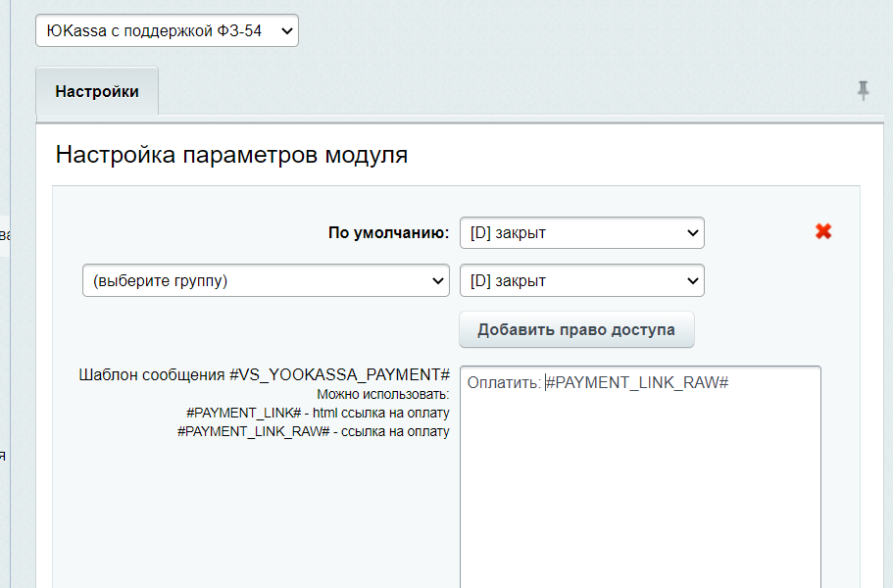893x588 pixels.
Task: Open the По умолчанию permission dropdown
Action: click(581, 232)
